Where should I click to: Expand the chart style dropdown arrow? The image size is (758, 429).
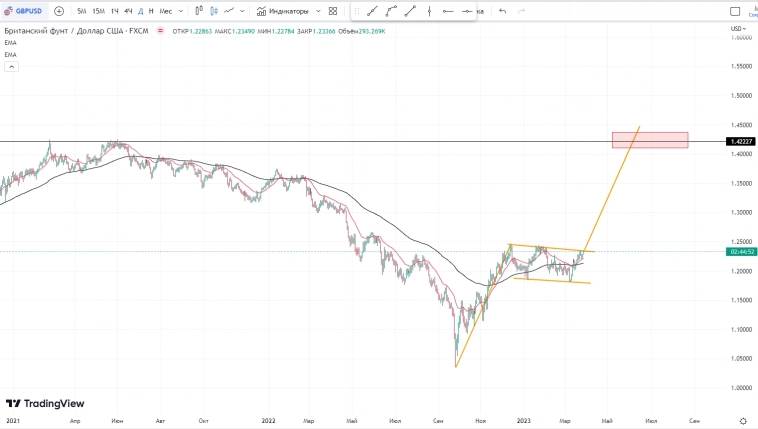244,11
